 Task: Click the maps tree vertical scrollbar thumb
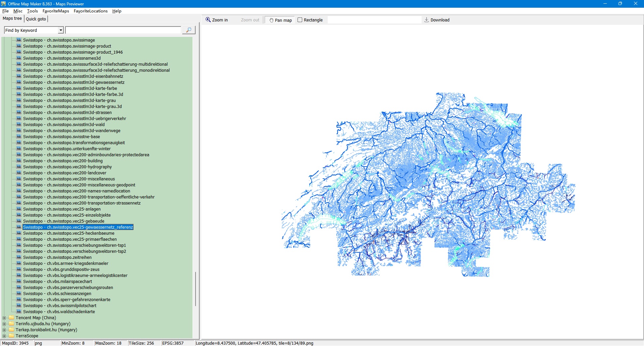[195, 288]
